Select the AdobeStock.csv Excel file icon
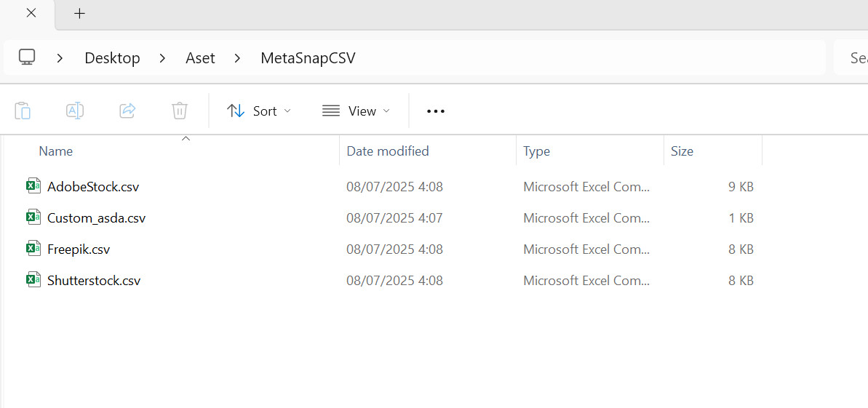Image resolution: width=868 pixels, height=408 pixels. 33,186
